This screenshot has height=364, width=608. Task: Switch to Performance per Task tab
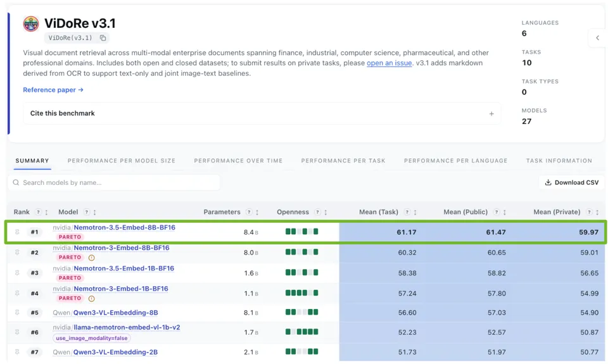tap(343, 161)
